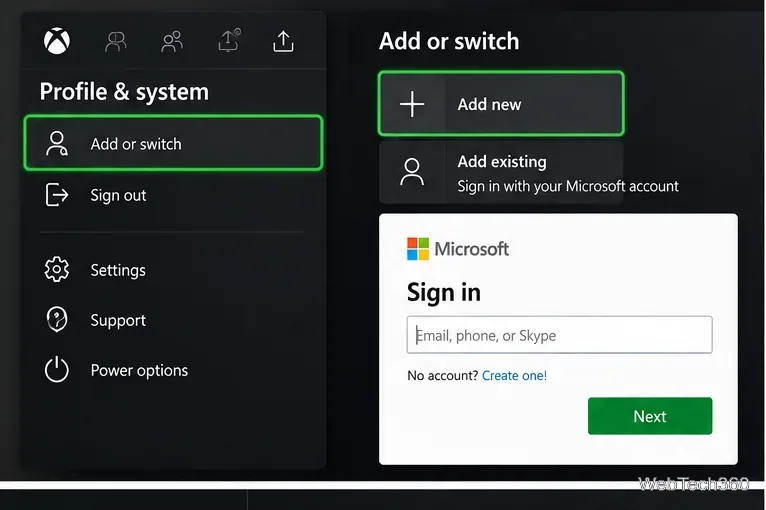
Task: Click the person icon on Add existing
Action: click(412, 172)
